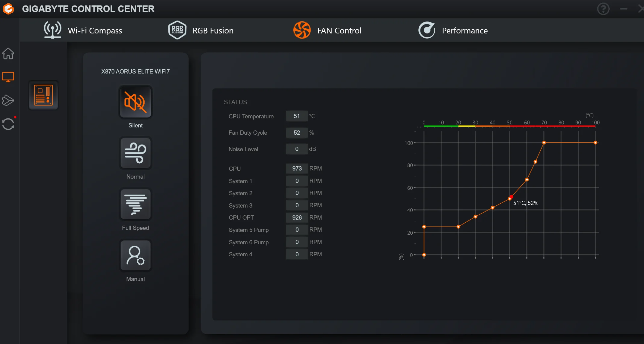Select the motherboard device thumbnail

43,95
